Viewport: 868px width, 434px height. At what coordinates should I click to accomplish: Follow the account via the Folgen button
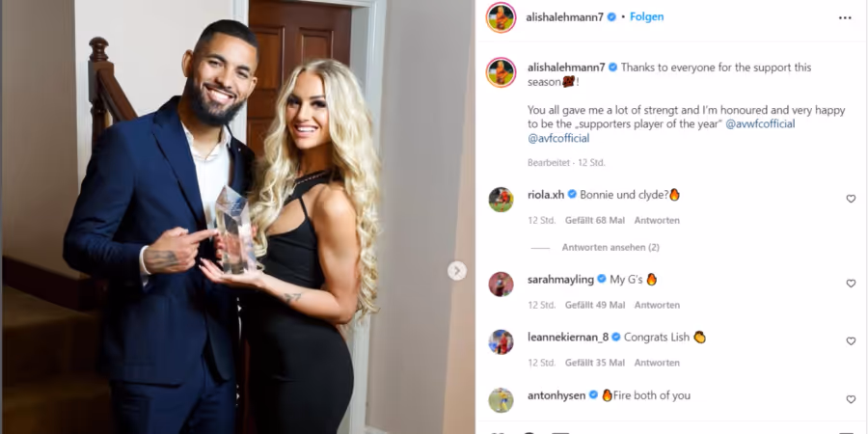pyautogui.click(x=646, y=17)
